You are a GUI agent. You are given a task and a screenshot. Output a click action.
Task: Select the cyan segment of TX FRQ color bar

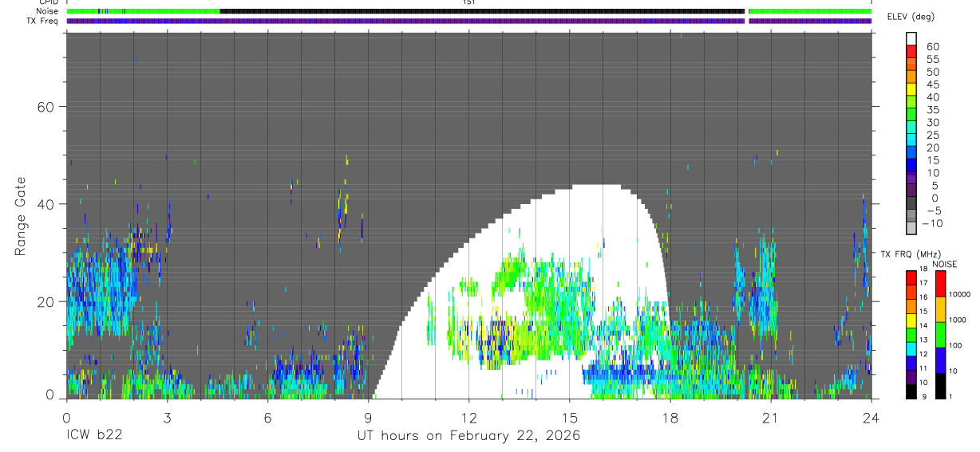point(911,348)
